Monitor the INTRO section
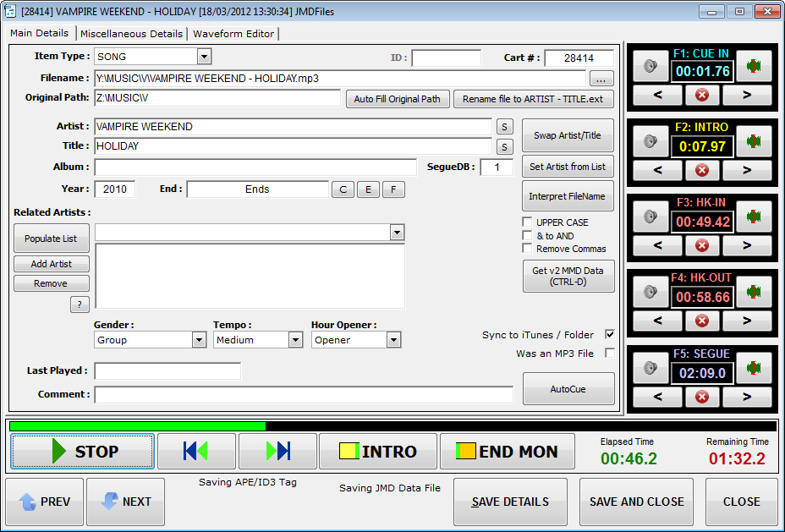This screenshot has height=532, width=785. pyautogui.click(x=378, y=452)
